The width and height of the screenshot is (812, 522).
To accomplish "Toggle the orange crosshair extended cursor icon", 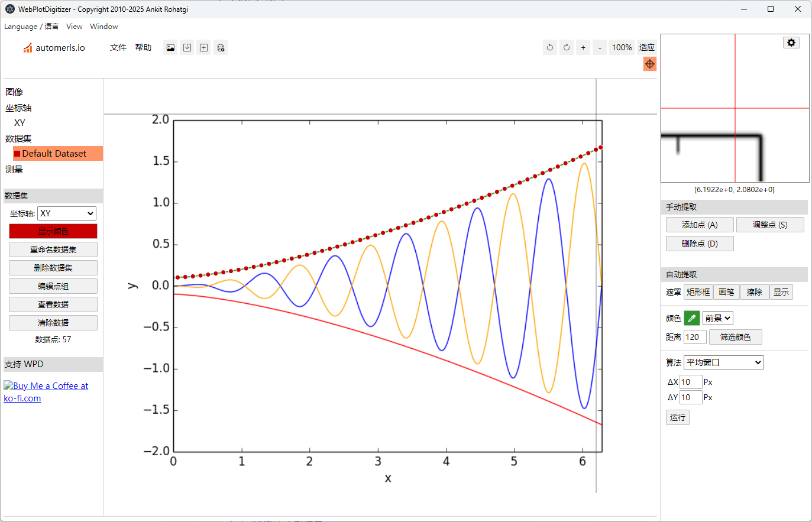I will (x=650, y=64).
